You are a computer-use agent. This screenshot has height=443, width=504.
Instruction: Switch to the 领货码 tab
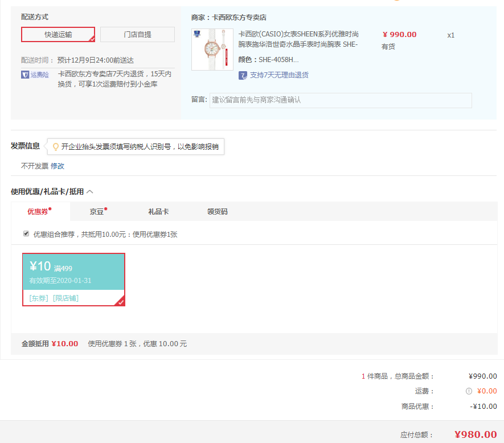tap(218, 211)
